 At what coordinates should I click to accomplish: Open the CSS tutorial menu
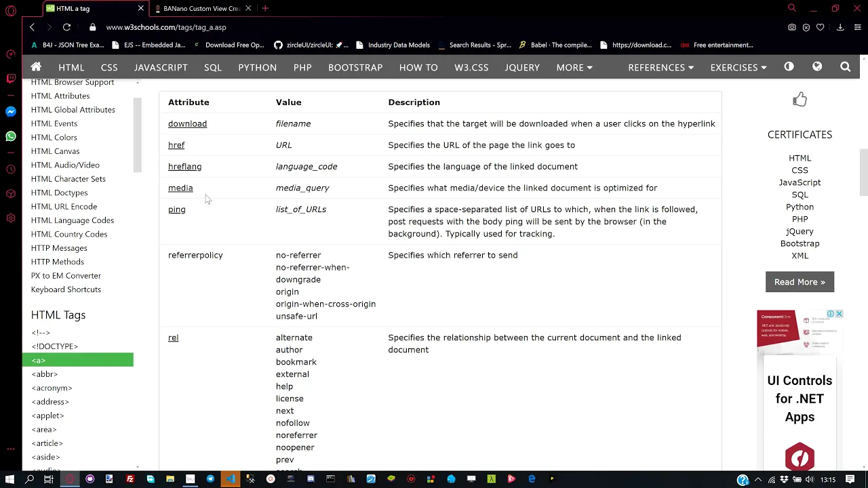point(109,67)
